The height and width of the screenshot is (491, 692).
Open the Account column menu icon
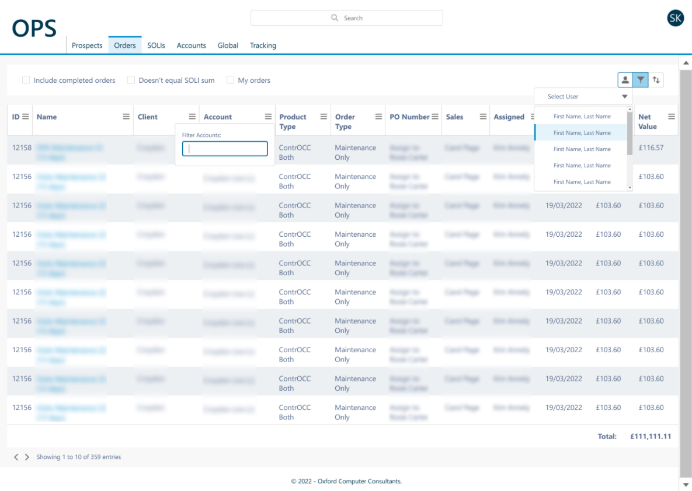click(x=268, y=116)
